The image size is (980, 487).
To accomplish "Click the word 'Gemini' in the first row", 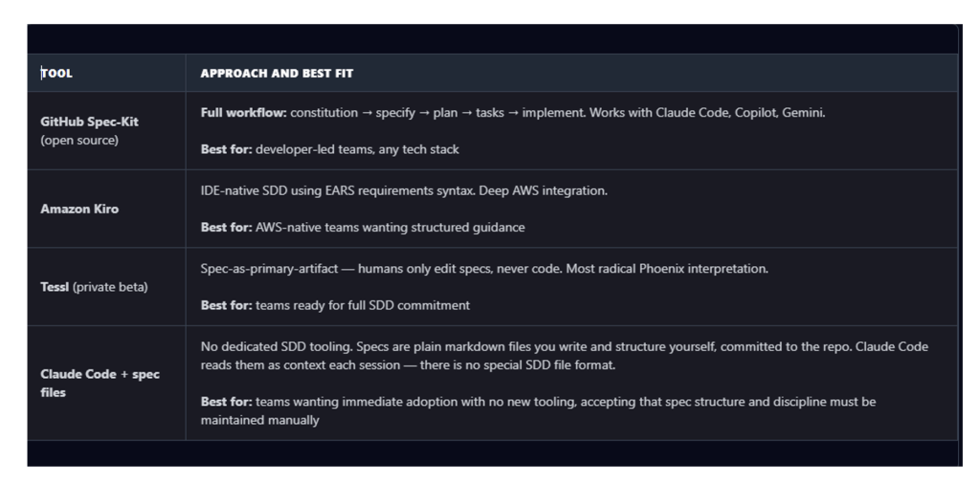I will [x=802, y=113].
